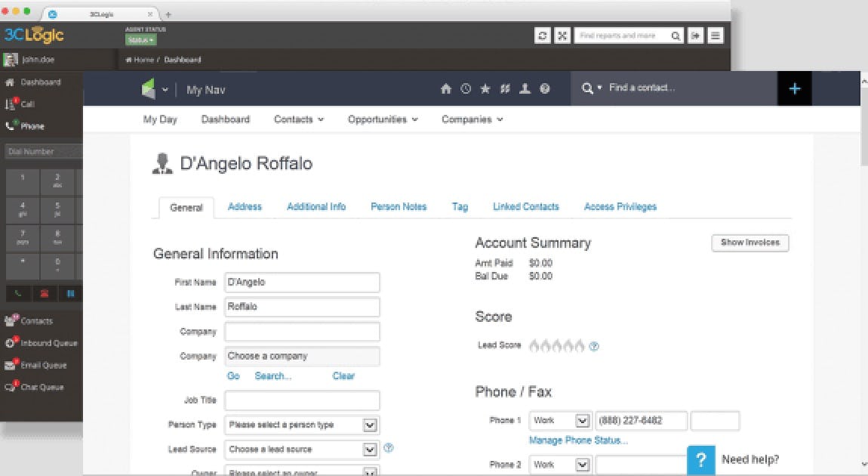Click green dial call button on keypad

pos(18,294)
